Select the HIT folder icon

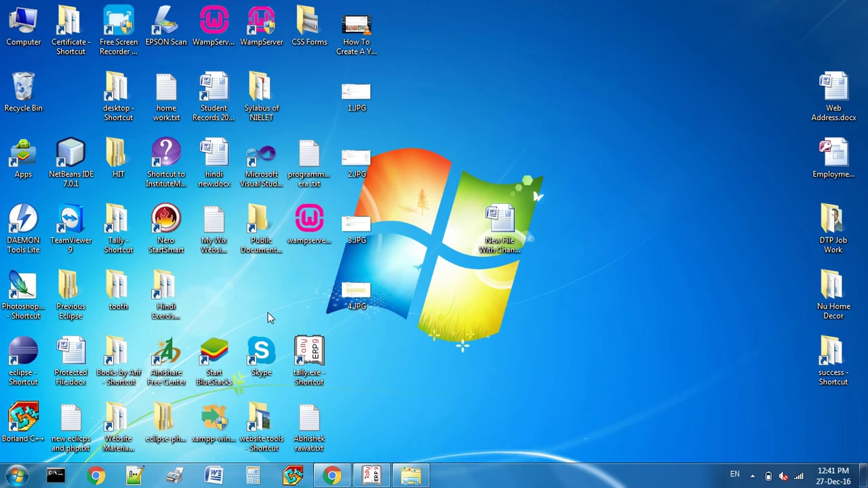click(119, 159)
